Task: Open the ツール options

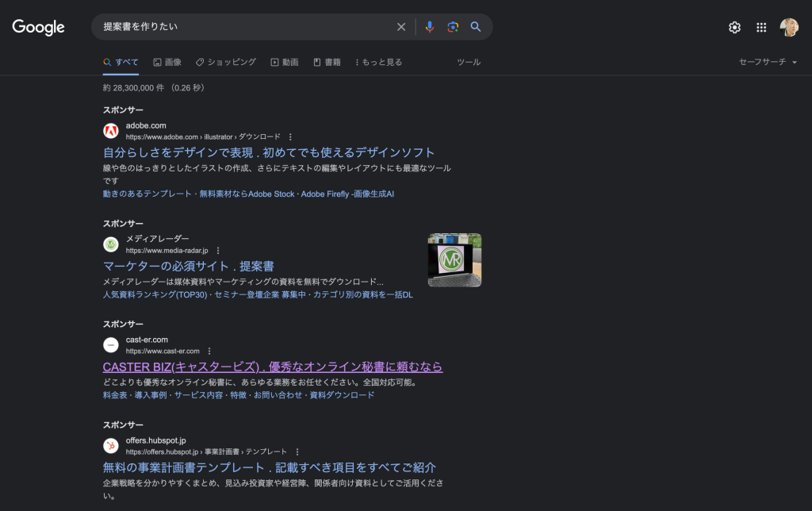Action: click(x=469, y=62)
